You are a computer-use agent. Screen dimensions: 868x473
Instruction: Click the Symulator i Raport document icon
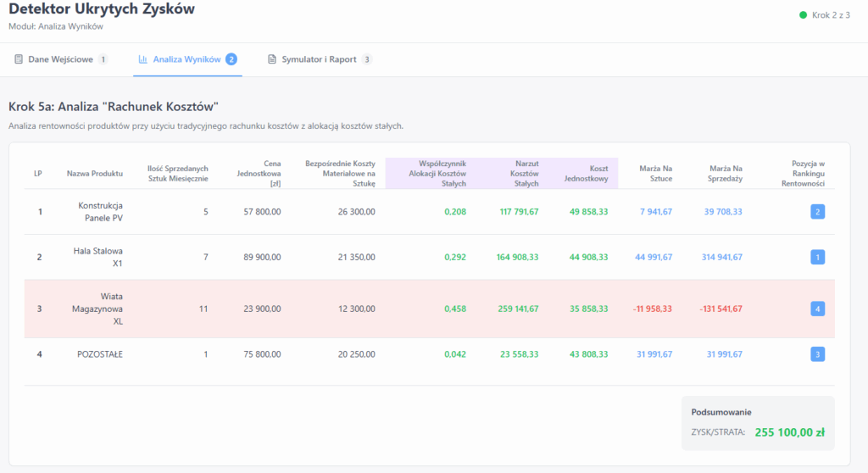click(272, 59)
